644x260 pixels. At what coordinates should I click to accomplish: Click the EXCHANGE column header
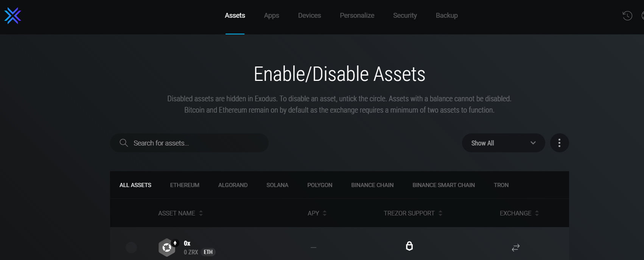pyautogui.click(x=515, y=213)
